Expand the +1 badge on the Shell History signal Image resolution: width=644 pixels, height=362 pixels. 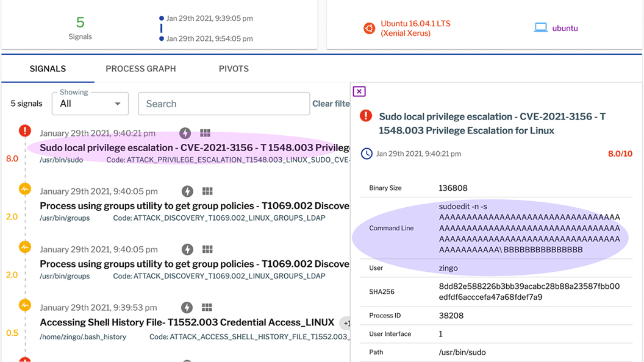[346, 323]
